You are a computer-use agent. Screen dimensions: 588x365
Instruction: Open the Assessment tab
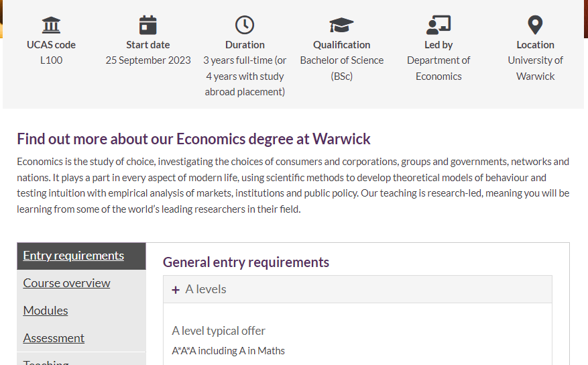pyautogui.click(x=54, y=338)
